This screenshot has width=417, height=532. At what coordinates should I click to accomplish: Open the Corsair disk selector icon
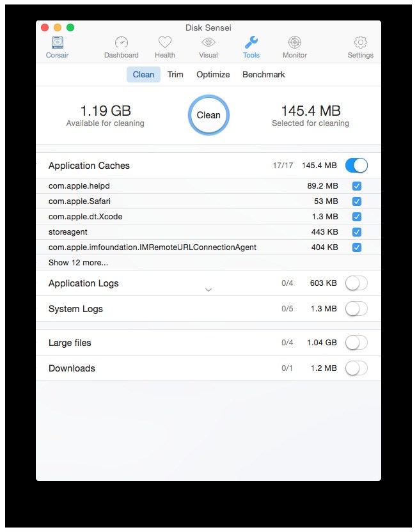58,43
